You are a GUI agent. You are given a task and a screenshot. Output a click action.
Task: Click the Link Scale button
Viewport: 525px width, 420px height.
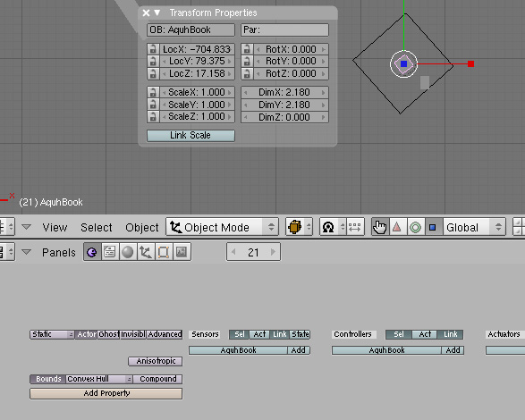click(x=191, y=135)
